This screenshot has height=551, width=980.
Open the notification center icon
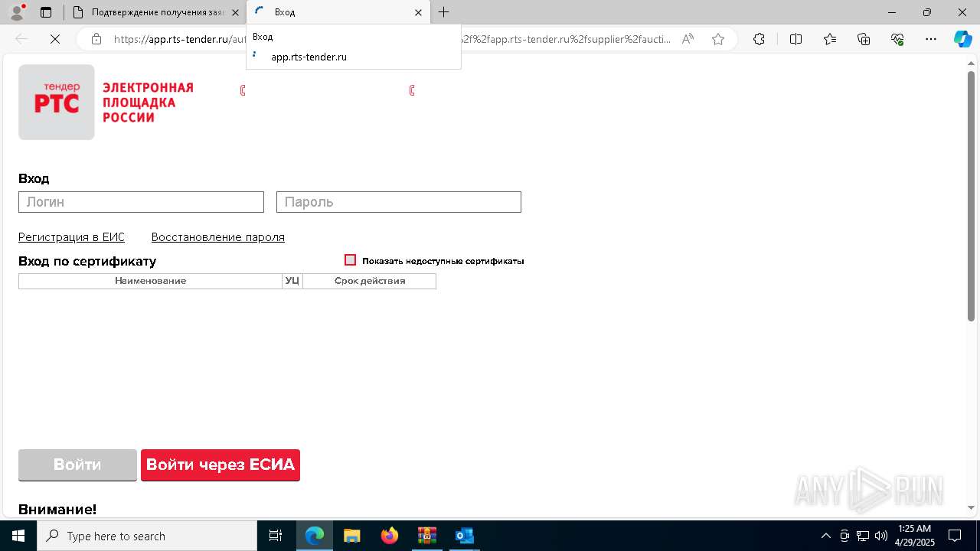[955, 536]
